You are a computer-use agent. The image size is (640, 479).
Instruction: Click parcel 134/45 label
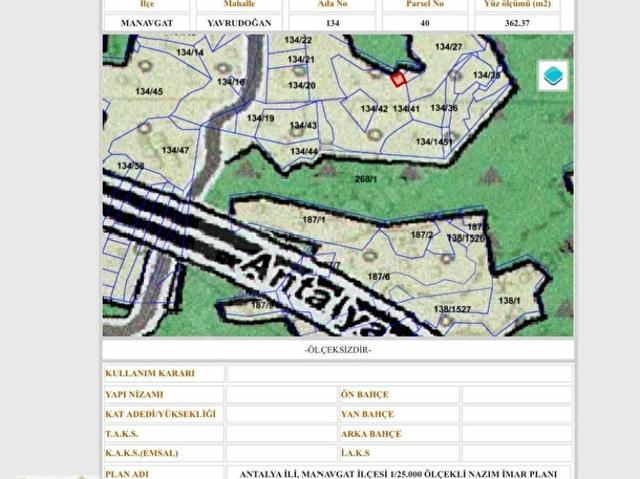(149, 91)
